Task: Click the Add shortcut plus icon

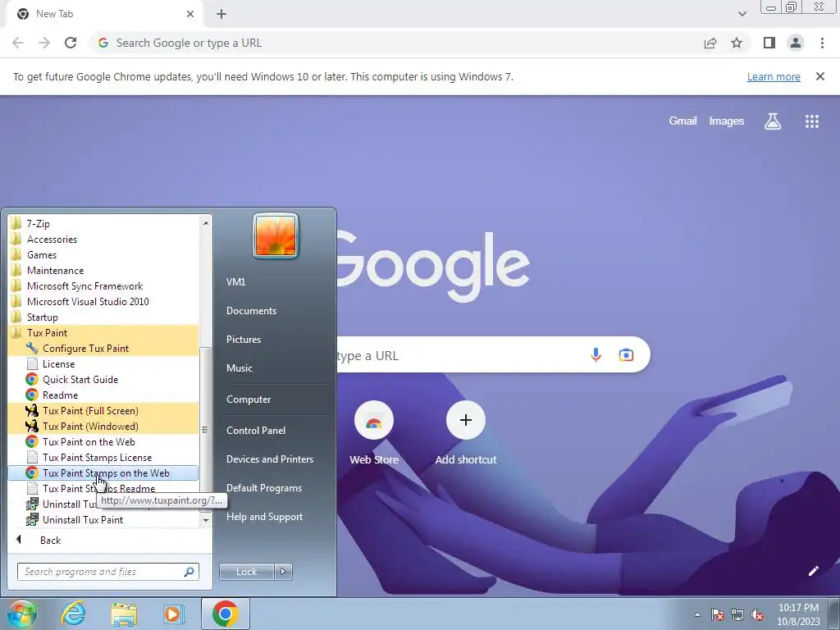Action: 466,420
